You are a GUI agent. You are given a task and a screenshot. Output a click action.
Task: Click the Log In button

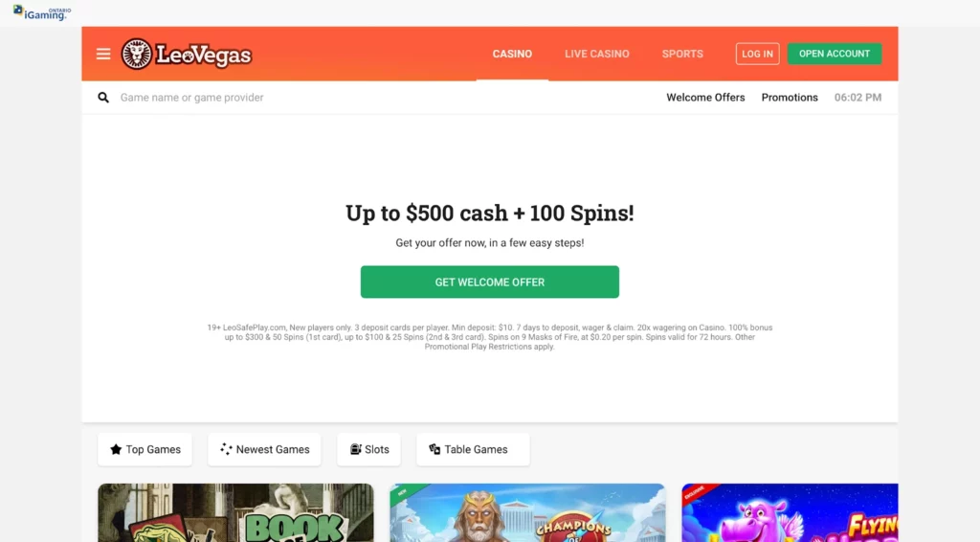click(x=758, y=54)
